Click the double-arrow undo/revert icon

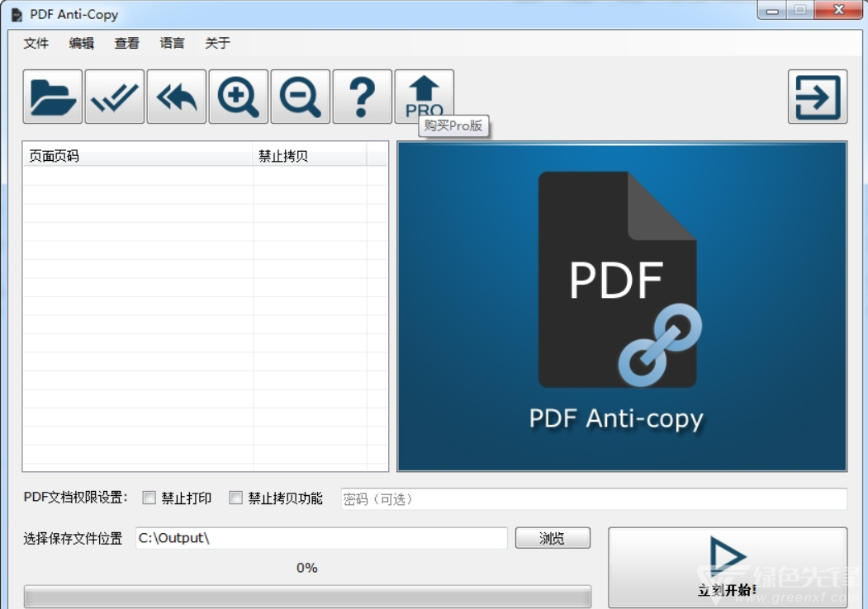177,97
